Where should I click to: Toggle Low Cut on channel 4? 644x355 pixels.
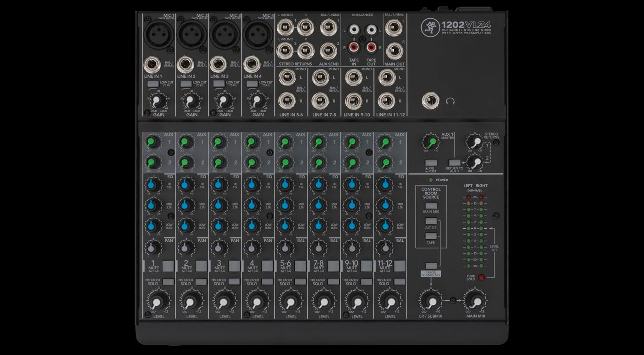(x=252, y=84)
